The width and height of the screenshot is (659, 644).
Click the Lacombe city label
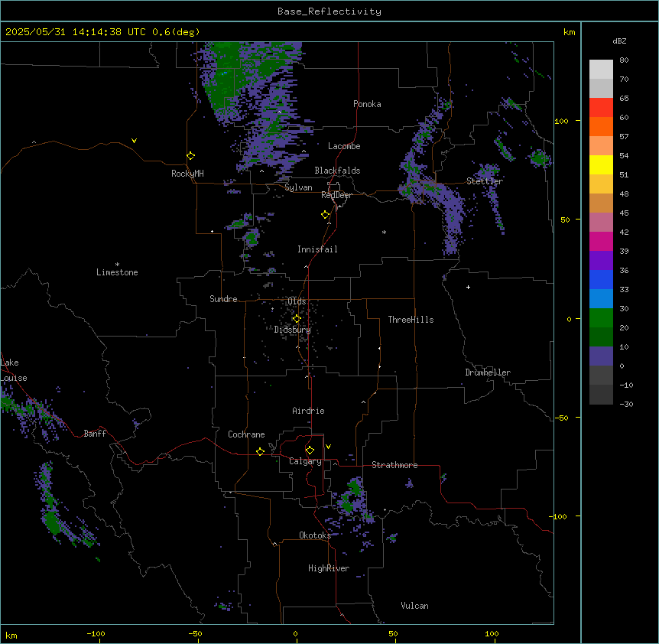point(344,146)
